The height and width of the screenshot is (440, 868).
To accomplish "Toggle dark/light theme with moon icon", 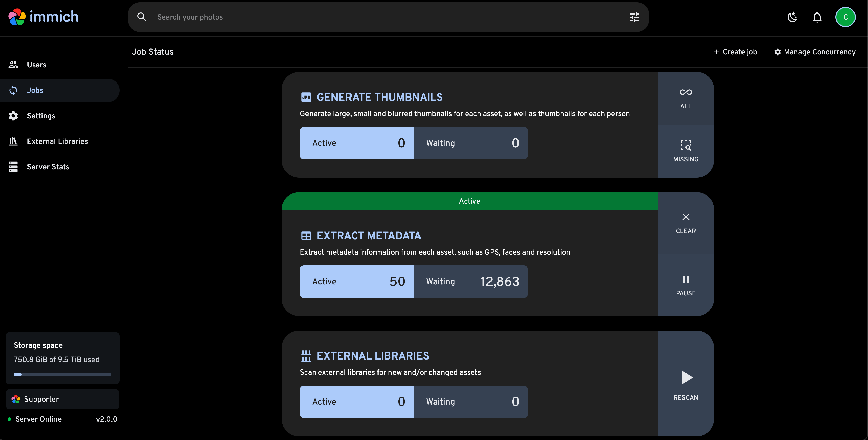I will pos(792,17).
